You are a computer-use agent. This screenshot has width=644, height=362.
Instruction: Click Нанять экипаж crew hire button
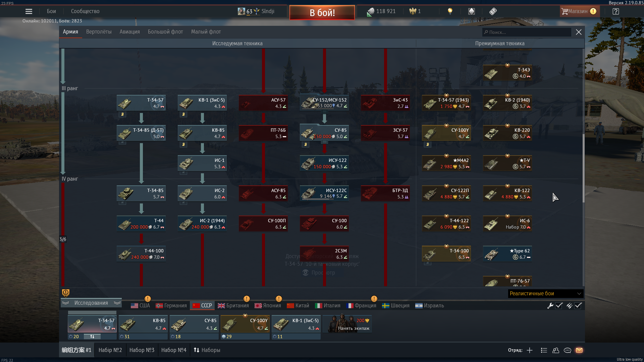(347, 324)
